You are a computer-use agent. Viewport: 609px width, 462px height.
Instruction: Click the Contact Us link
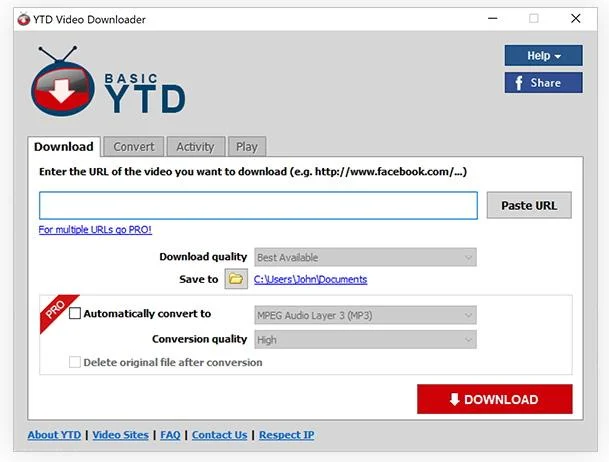tap(219, 435)
